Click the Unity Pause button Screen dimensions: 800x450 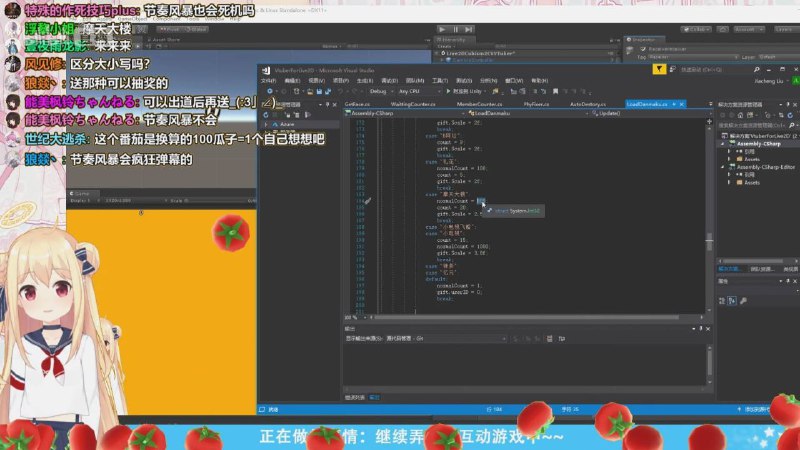tap(456, 30)
